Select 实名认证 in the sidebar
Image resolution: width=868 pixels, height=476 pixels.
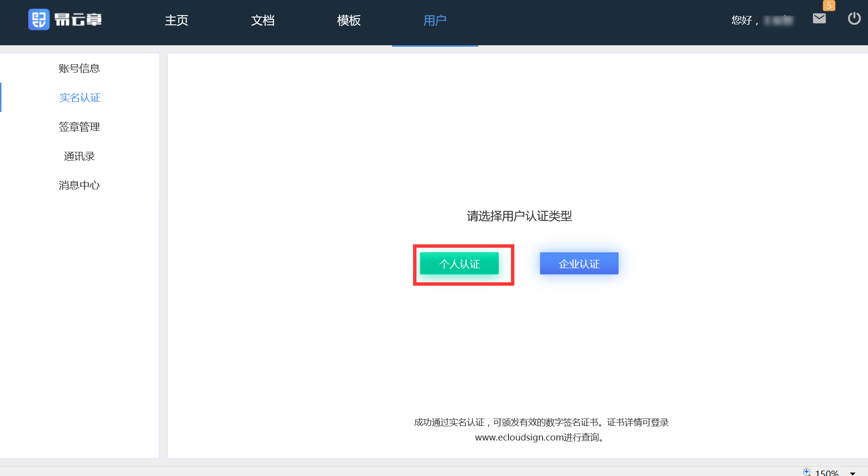click(x=80, y=98)
